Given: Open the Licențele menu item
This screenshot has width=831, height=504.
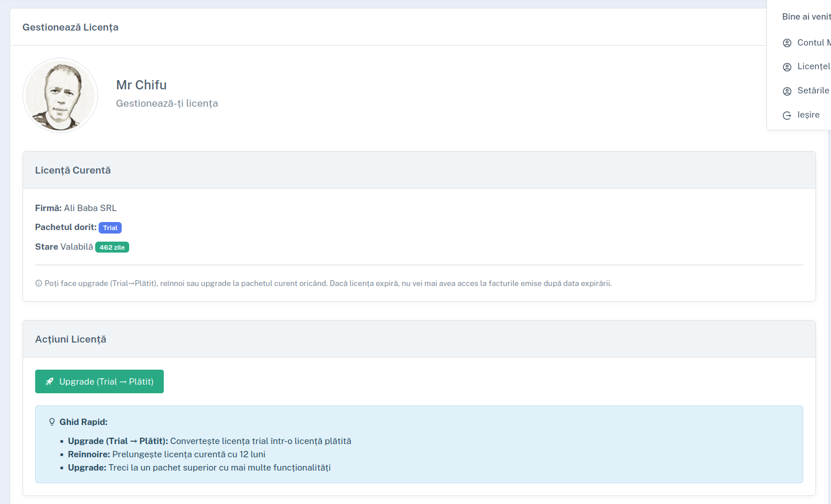Looking at the screenshot, I should point(813,66).
